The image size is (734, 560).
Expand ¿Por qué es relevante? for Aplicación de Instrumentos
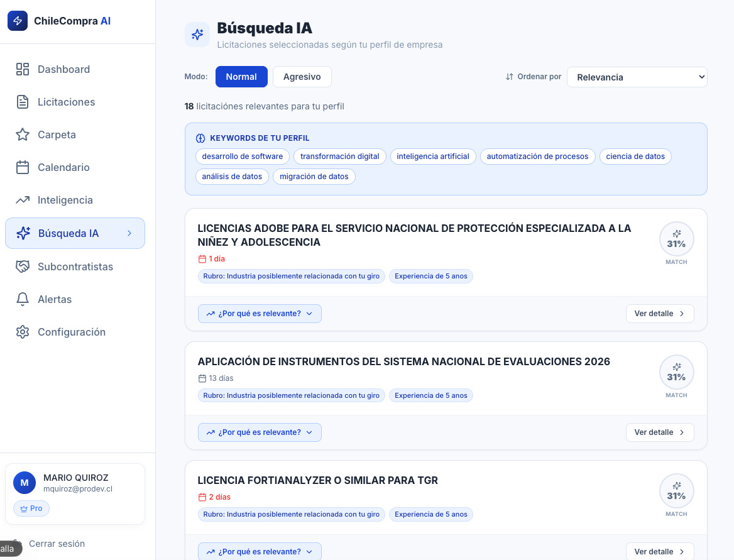coord(260,432)
